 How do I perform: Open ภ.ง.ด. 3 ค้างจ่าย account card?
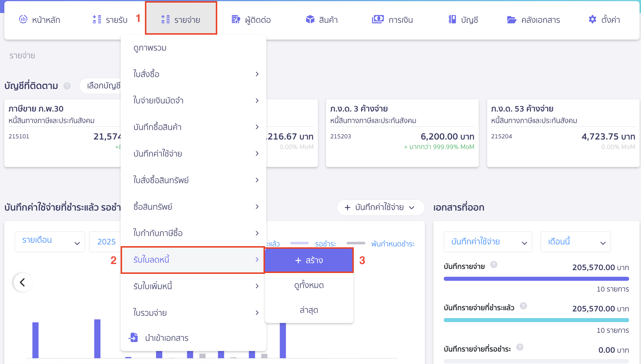[x=402, y=133]
